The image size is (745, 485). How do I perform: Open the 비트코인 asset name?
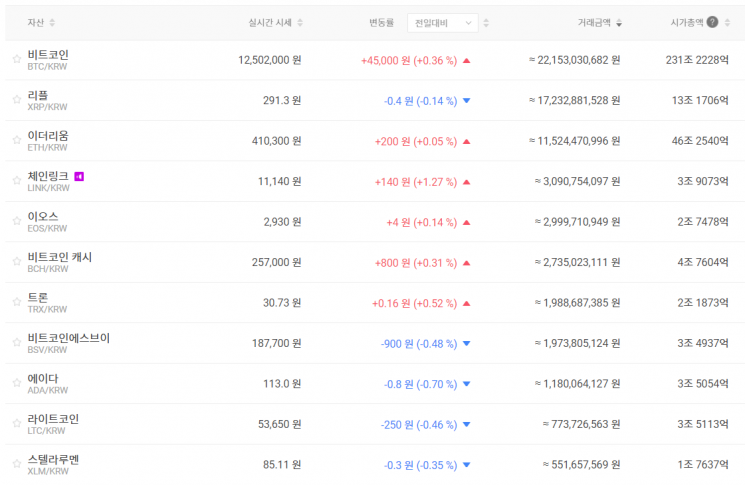pos(48,55)
